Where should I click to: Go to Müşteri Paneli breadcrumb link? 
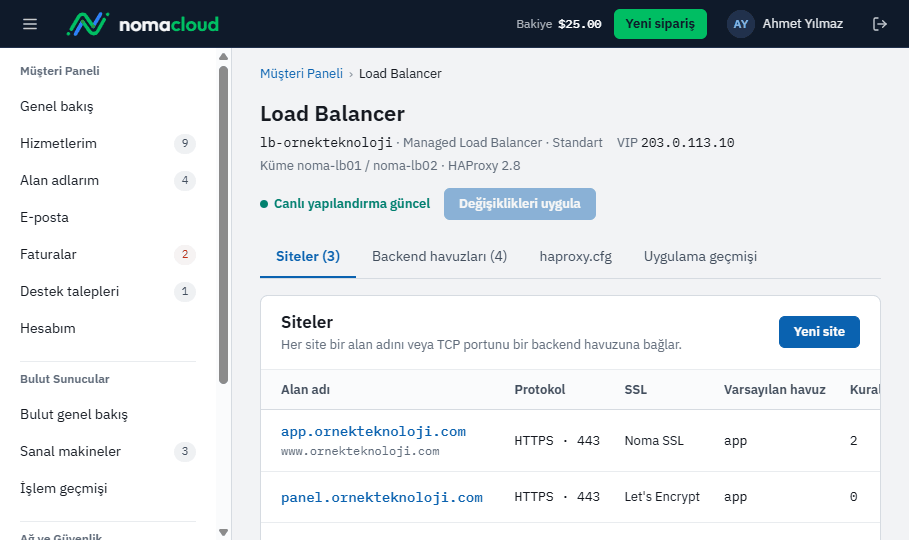(x=301, y=74)
